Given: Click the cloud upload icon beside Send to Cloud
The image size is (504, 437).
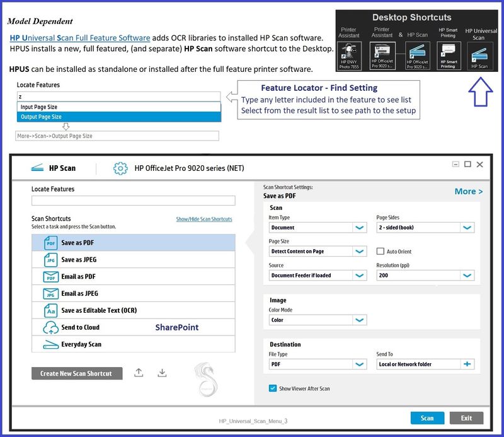Looking at the screenshot, I should click(x=51, y=327).
